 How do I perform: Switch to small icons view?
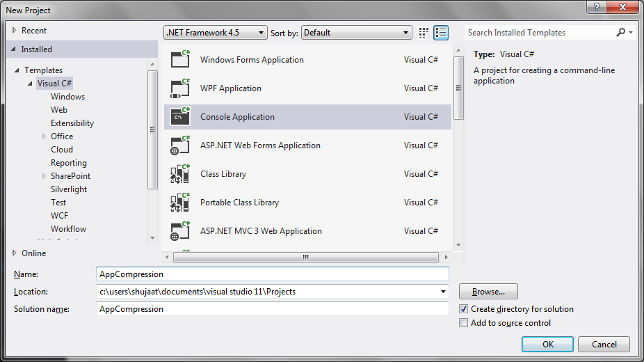424,33
